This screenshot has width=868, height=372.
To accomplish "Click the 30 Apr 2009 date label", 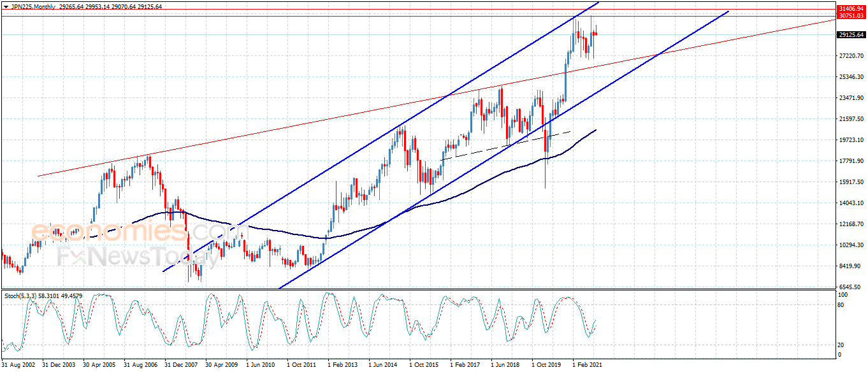I will 221,365.
